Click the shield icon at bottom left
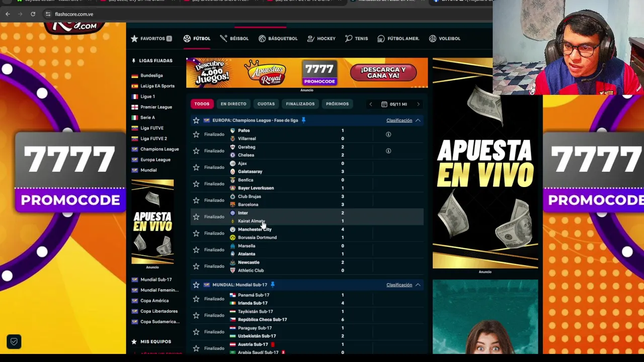This screenshot has height=362, width=644. 14,342
